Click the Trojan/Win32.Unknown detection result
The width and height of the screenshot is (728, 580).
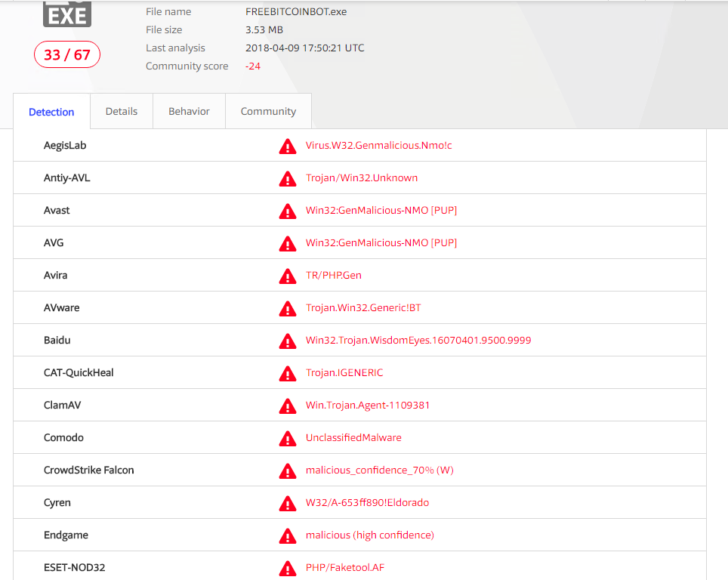362,178
